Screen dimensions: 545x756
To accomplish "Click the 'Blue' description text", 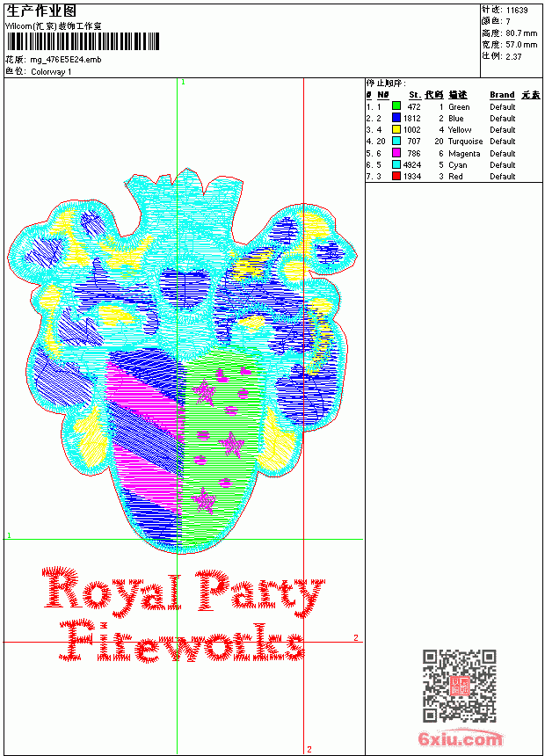I will pyautogui.click(x=455, y=118).
